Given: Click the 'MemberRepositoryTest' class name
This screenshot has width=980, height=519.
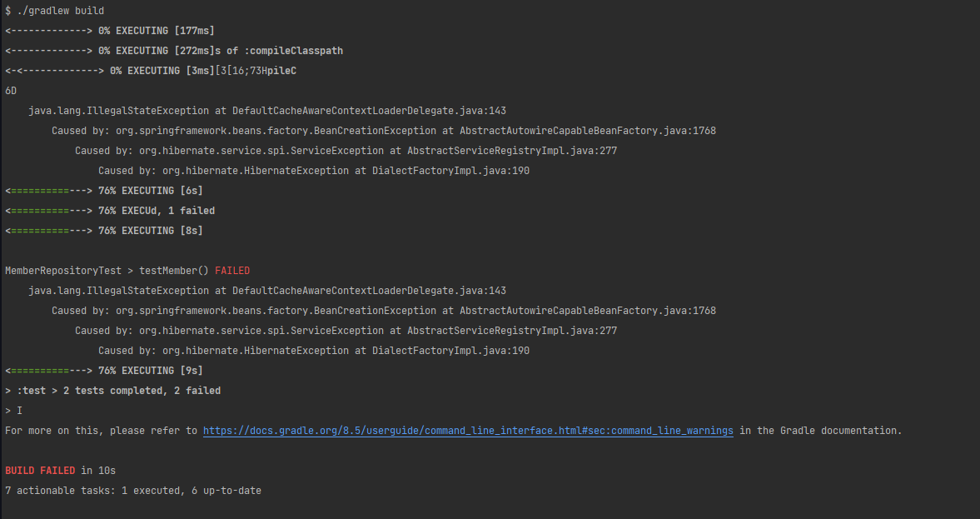Looking at the screenshot, I should pos(63,271).
